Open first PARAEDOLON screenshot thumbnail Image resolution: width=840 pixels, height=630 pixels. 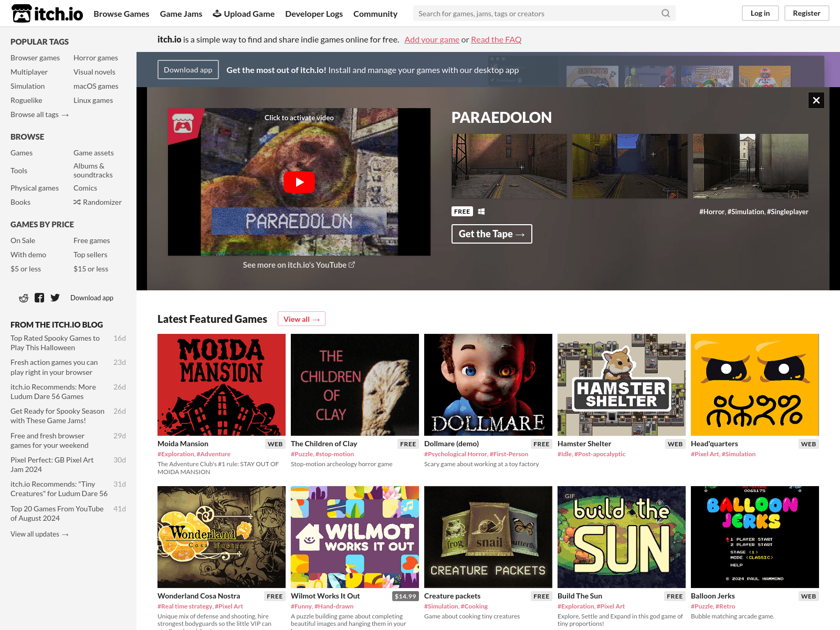(509, 166)
